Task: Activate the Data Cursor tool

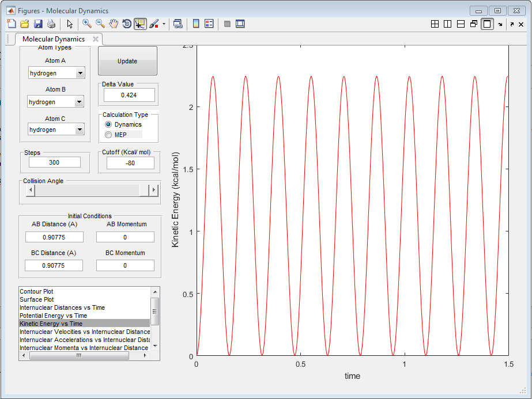Action: click(140, 24)
